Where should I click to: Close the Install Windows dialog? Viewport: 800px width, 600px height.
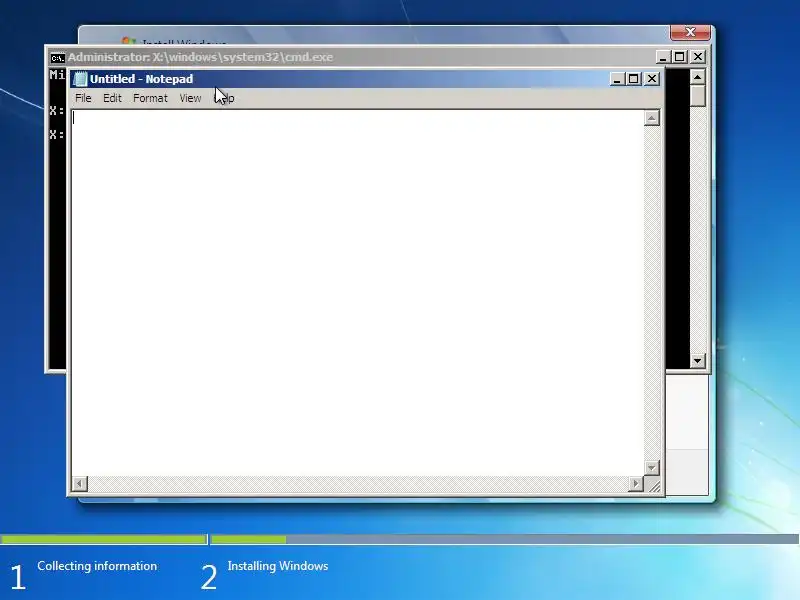pyautogui.click(x=690, y=32)
